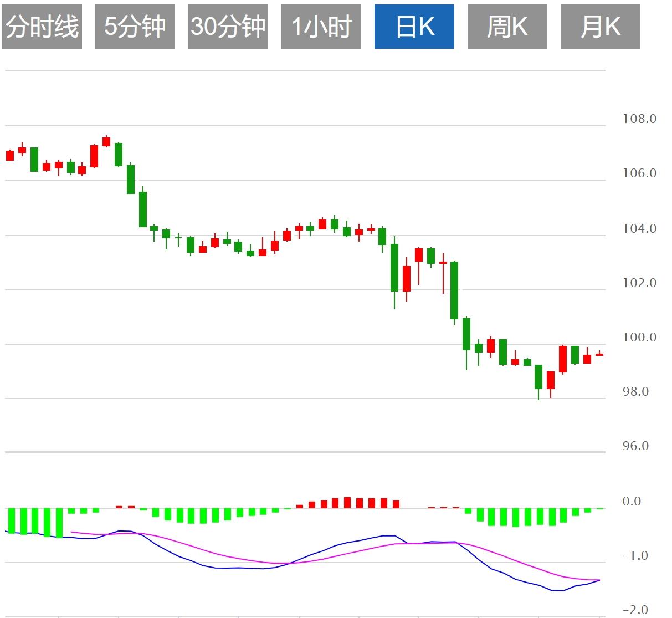Image resolution: width=672 pixels, height=618 pixels.
Task: Click the 100.0 price axis label
Action: [x=639, y=338]
